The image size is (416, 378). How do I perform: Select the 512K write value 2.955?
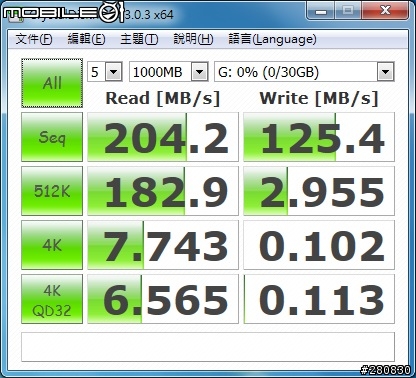pyautogui.click(x=319, y=191)
